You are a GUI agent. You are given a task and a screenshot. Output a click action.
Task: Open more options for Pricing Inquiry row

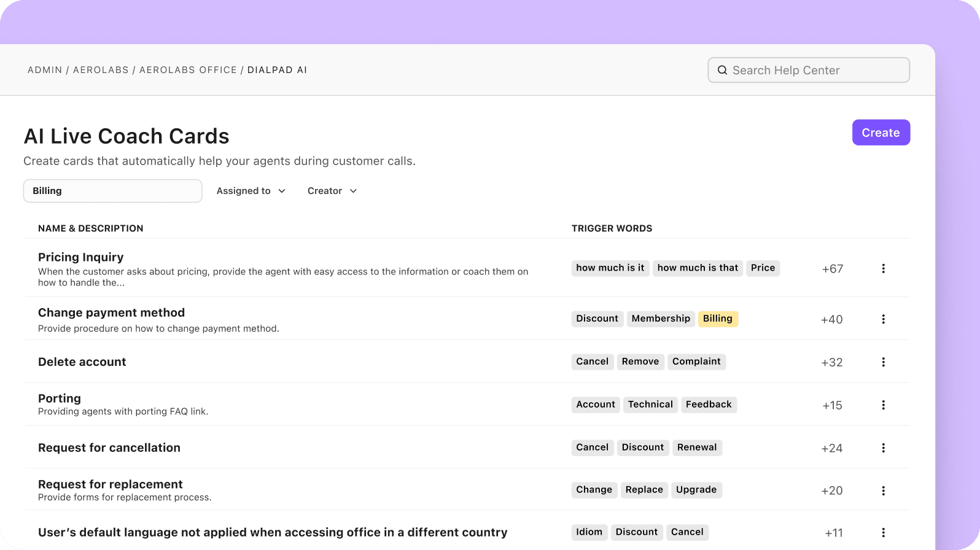pos(883,268)
